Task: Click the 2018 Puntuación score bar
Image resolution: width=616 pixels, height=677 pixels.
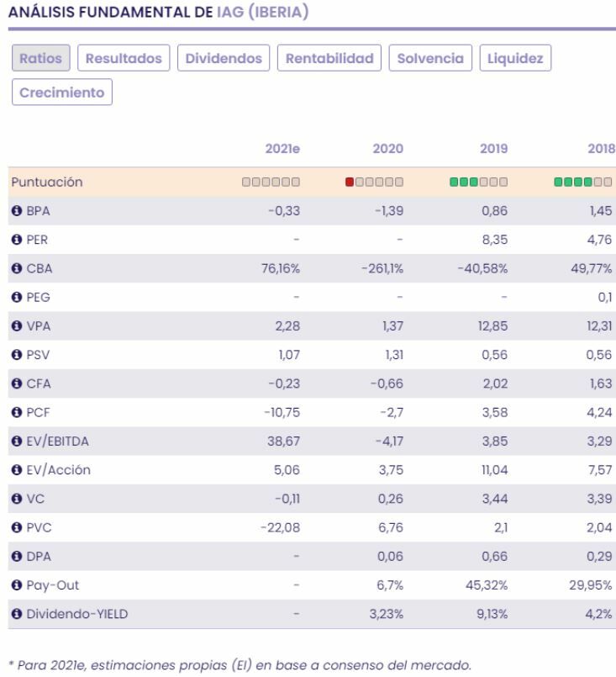Action: pyautogui.click(x=582, y=182)
